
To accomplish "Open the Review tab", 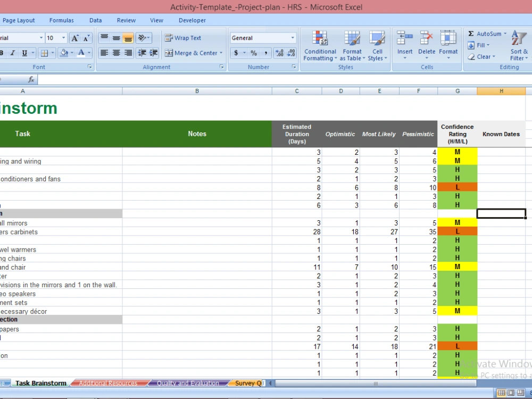I will 126,20.
